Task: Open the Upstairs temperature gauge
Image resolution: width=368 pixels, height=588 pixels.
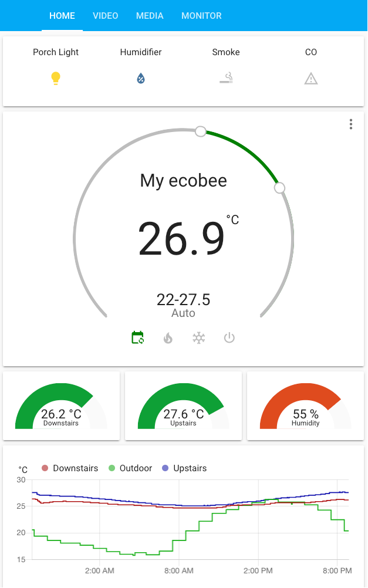Action: 183,406
